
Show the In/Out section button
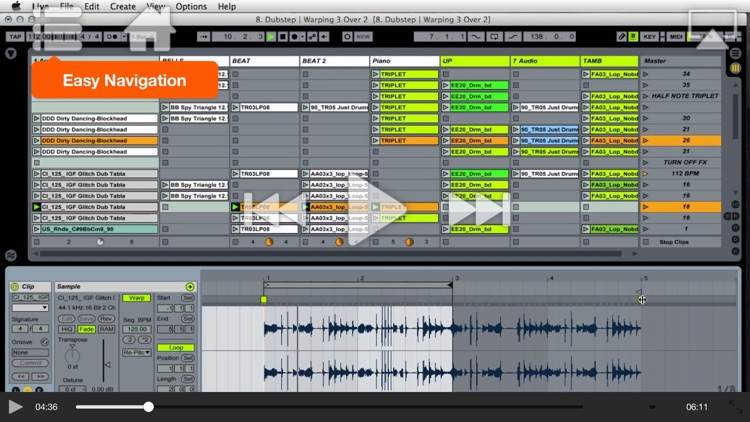pos(736,205)
